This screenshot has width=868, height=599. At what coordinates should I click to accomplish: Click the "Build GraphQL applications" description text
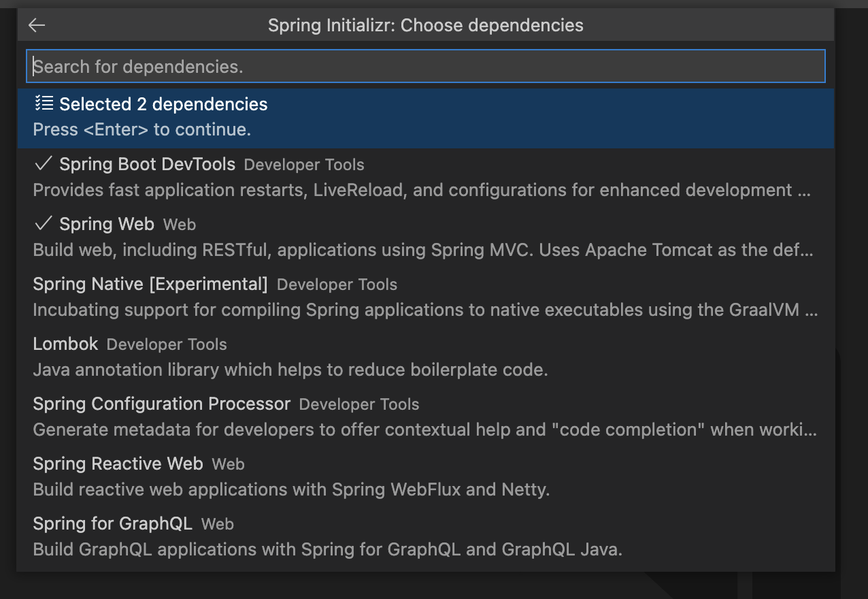[x=327, y=549]
